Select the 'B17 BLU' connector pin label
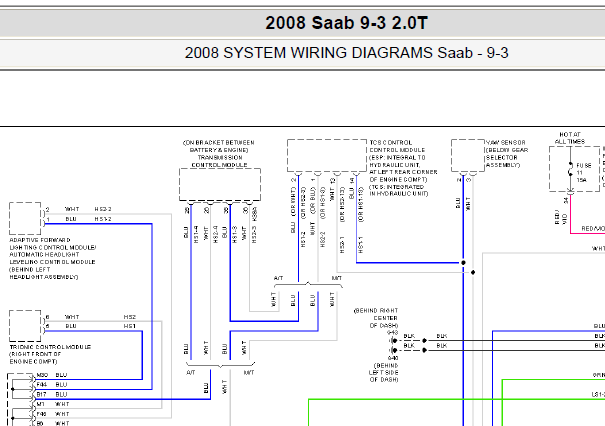Viewport: 605px width, 426px height. click(x=52, y=394)
